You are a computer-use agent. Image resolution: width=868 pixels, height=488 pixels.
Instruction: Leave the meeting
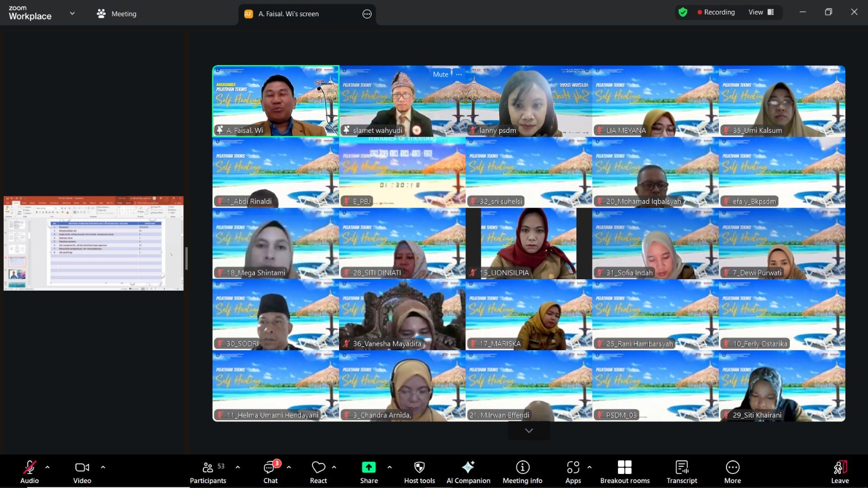840,472
